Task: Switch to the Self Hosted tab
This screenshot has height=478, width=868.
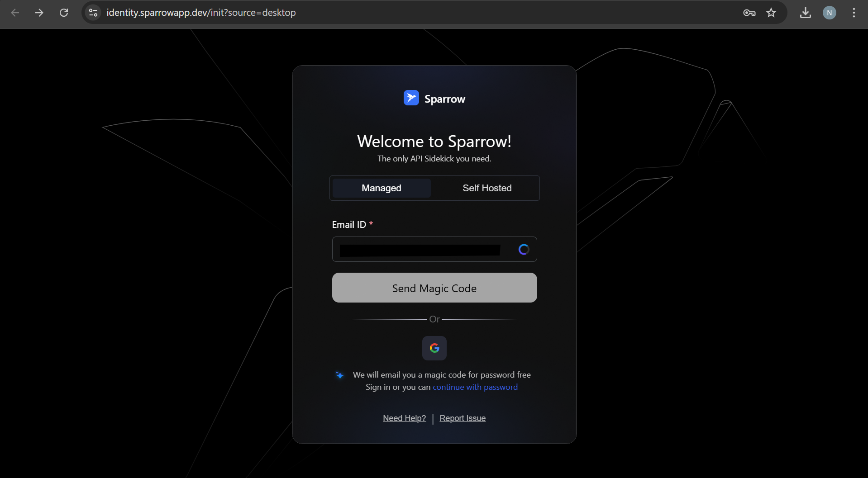Action: pos(487,188)
